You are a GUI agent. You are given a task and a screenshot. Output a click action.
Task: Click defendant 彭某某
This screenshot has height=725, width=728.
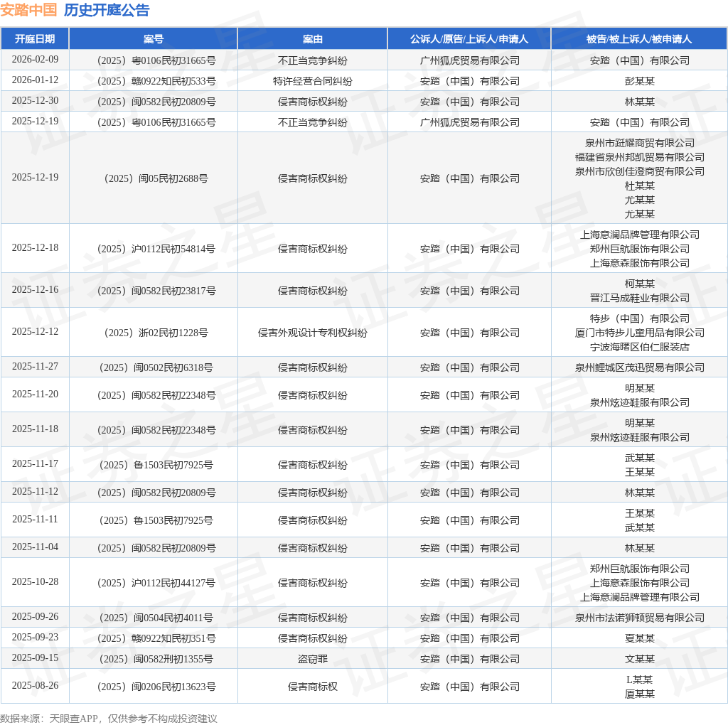(639, 81)
